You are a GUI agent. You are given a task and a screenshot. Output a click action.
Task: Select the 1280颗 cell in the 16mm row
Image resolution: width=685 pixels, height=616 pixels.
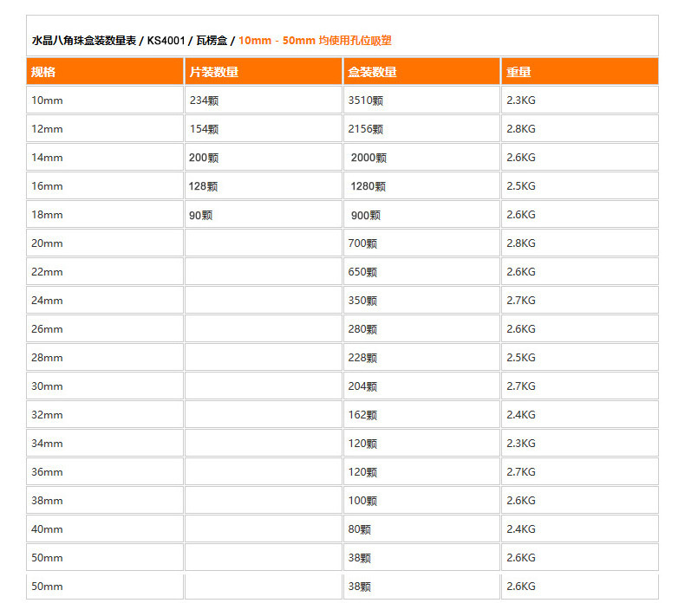[368, 186]
